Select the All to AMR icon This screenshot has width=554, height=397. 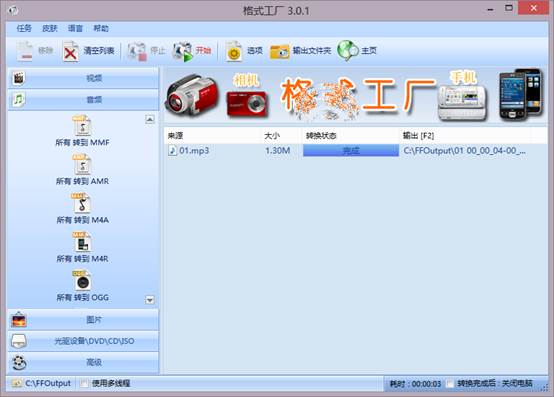click(x=82, y=165)
